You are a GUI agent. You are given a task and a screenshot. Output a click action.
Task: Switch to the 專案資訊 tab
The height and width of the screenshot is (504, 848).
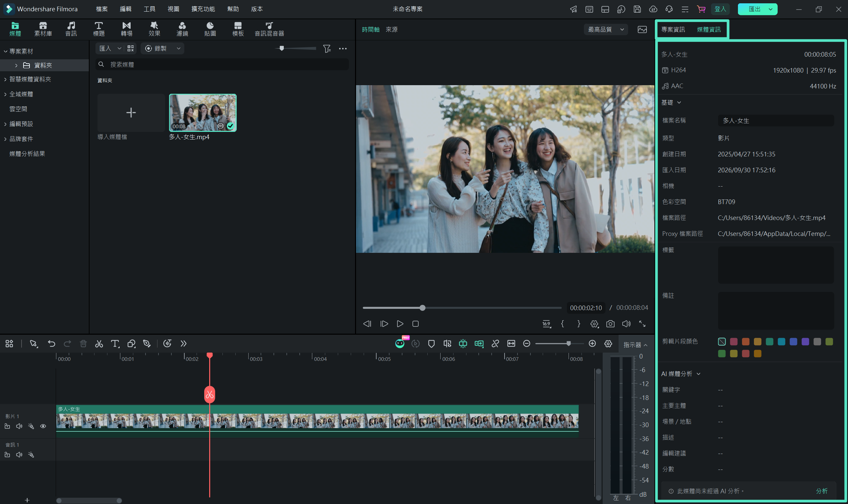[673, 30]
